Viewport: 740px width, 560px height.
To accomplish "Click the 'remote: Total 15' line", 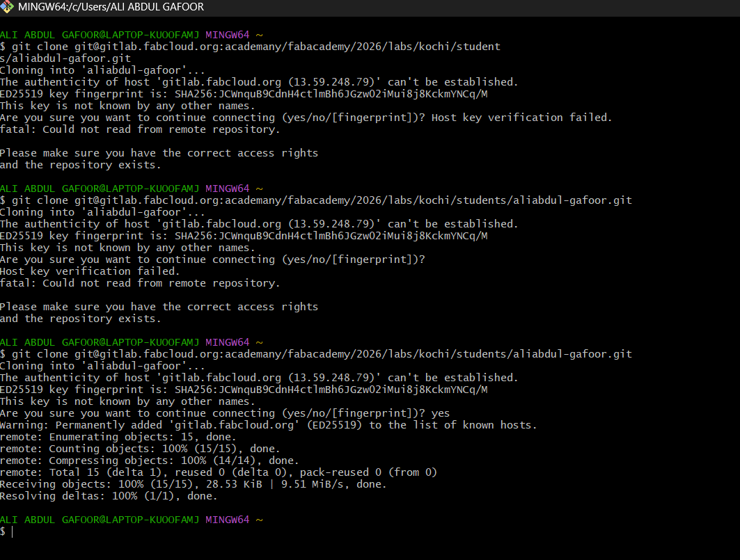I will pyautogui.click(x=218, y=472).
